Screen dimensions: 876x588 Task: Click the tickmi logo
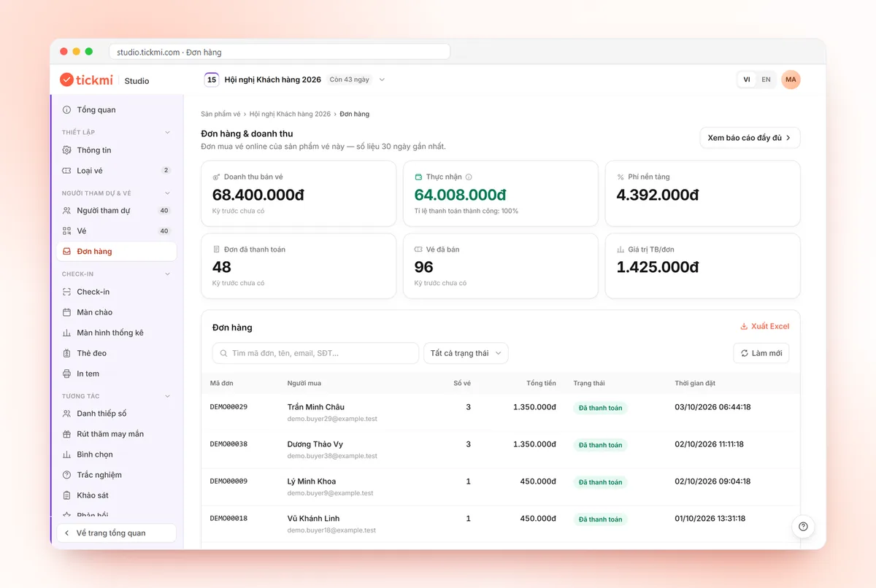click(x=86, y=80)
